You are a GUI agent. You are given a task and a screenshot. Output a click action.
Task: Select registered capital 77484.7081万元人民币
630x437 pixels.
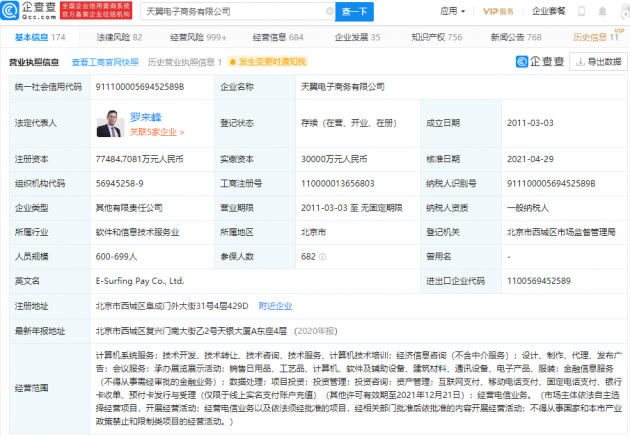click(x=139, y=159)
